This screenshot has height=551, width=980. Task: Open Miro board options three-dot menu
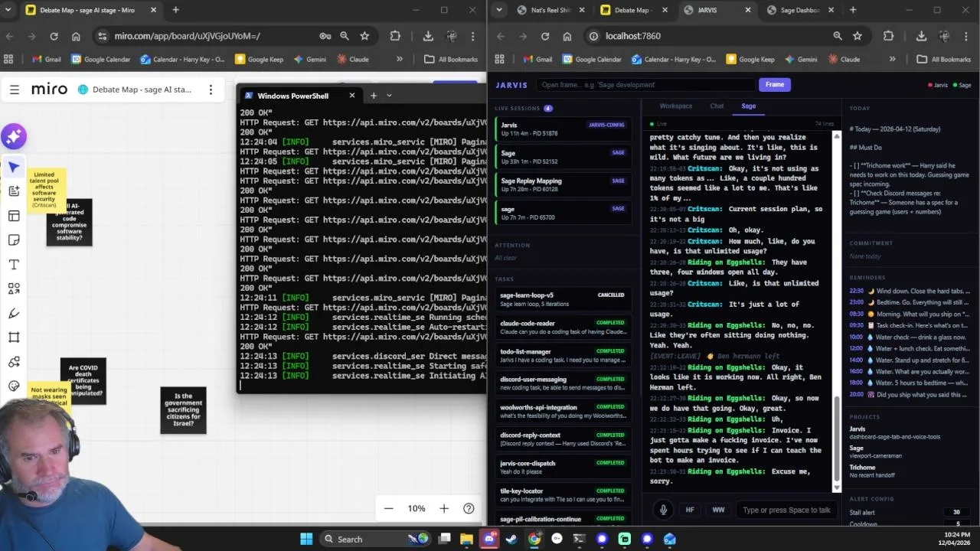[x=211, y=90]
